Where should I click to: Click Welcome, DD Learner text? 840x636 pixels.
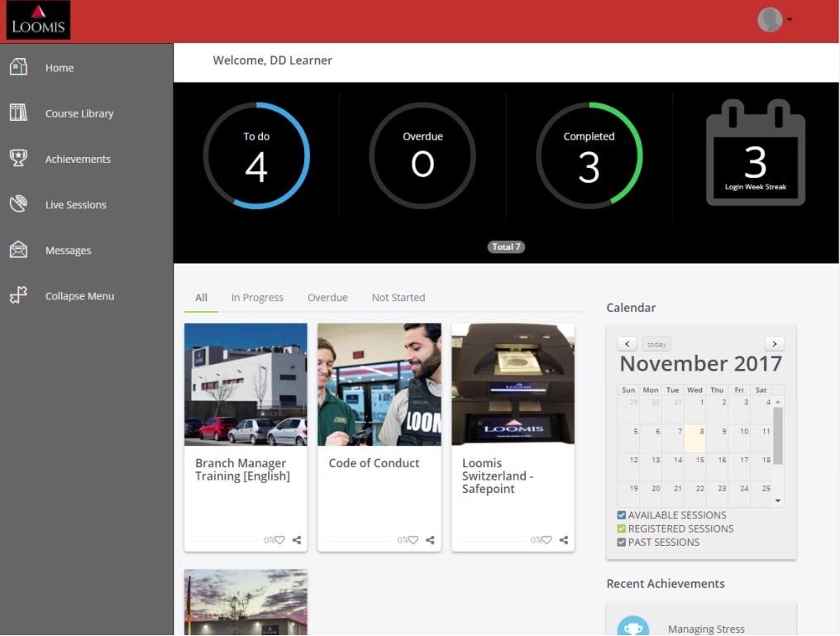[272, 60]
